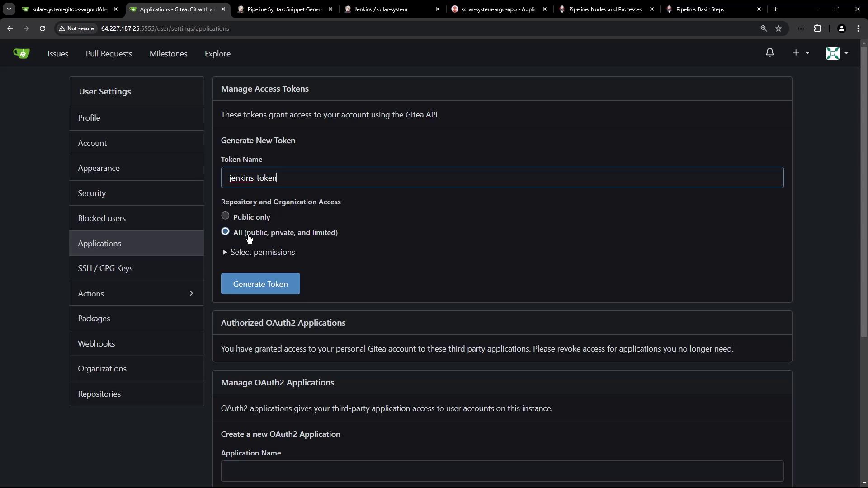Image resolution: width=868 pixels, height=488 pixels.
Task: Select the Public only radio button
Action: 225,216
